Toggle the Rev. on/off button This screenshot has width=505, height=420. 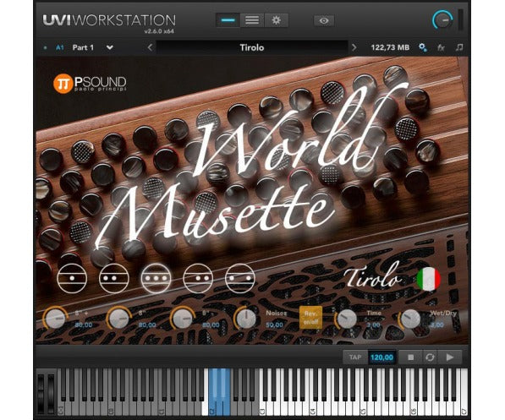(310, 318)
